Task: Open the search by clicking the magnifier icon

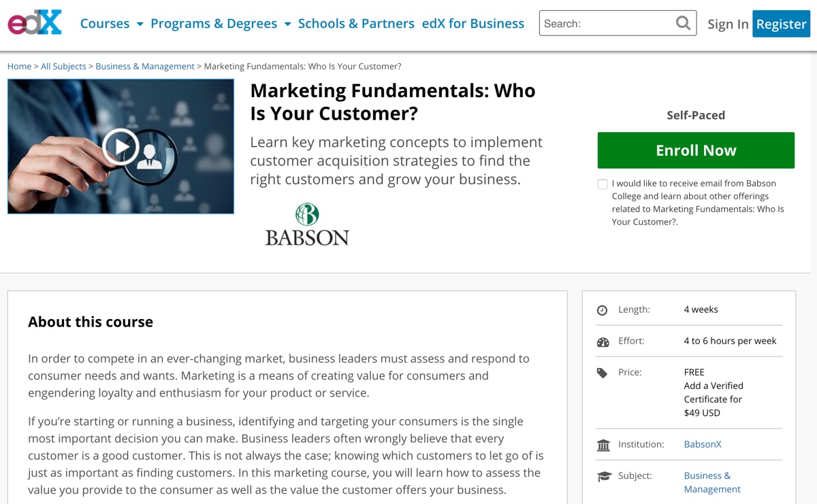Action: [683, 22]
